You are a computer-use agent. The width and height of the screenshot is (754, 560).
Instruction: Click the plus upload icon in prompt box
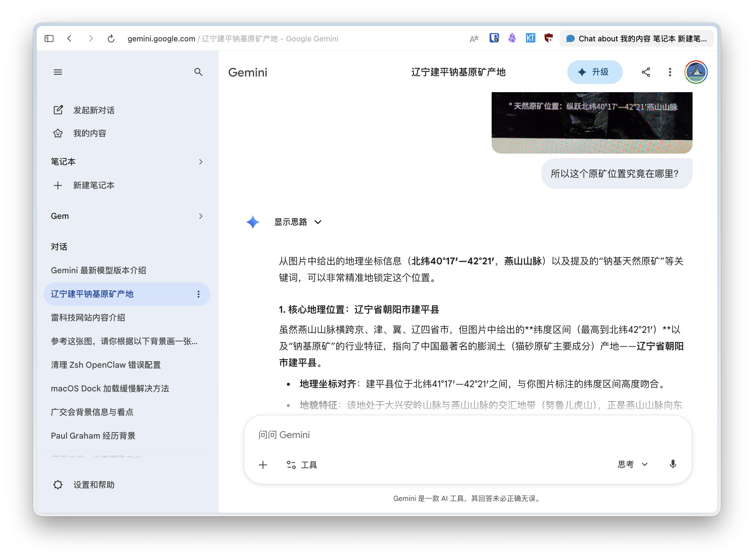click(x=263, y=465)
